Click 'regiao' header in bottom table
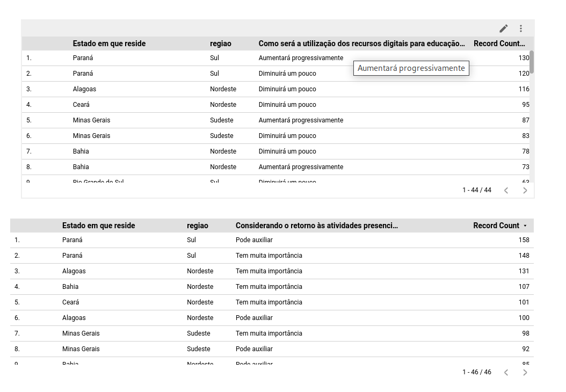This screenshot has width=566, height=392. coord(197,226)
